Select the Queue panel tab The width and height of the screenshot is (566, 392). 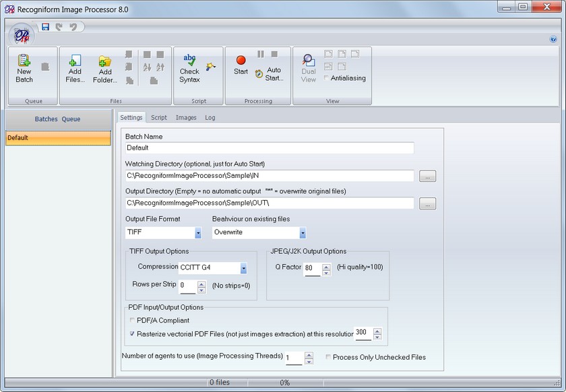click(71, 119)
